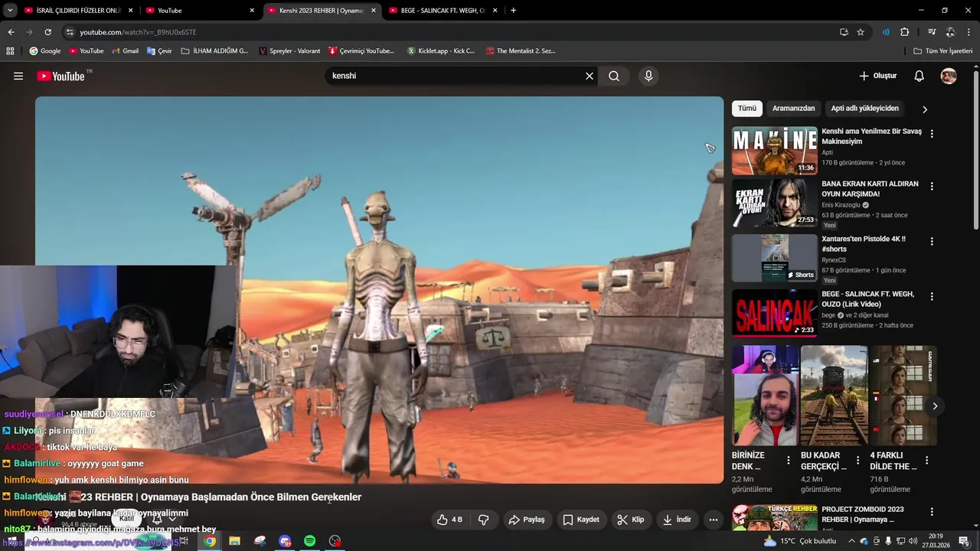Open Kenshi ama Yenilmez video thumbnail

(x=774, y=151)
